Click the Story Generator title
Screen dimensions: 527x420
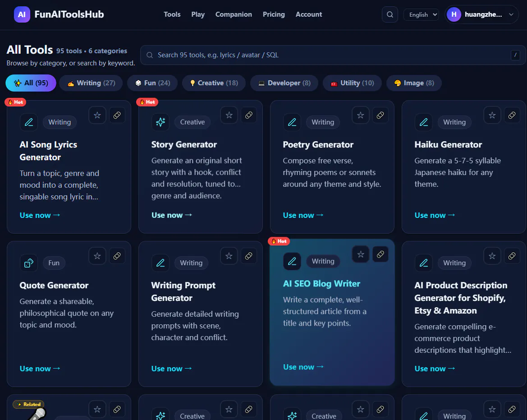coord(184,145)
